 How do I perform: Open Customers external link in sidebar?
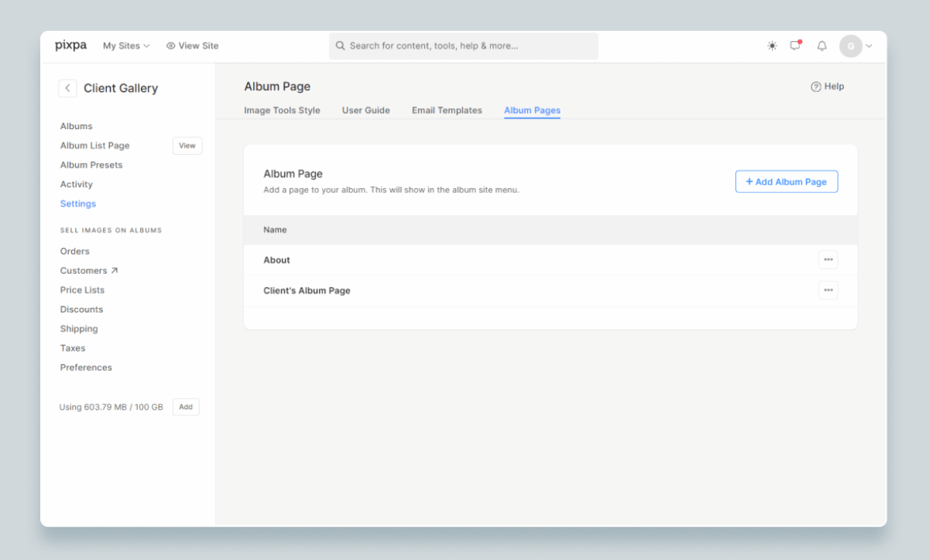89,271
